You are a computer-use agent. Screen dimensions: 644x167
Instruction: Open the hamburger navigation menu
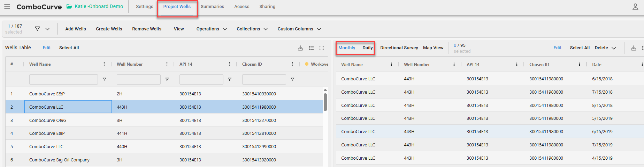pyautogui.click(x=7, y=7)
